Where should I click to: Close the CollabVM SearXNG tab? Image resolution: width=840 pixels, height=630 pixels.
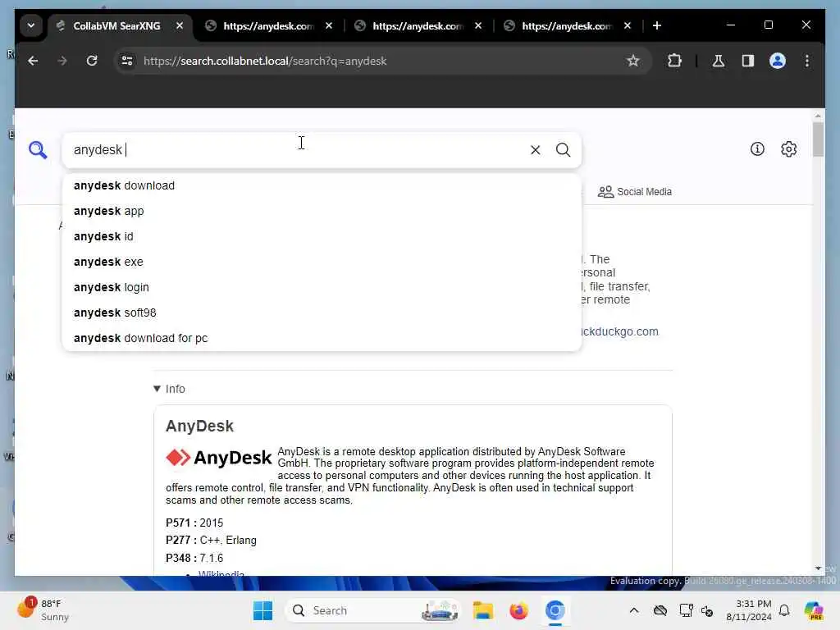180,25
